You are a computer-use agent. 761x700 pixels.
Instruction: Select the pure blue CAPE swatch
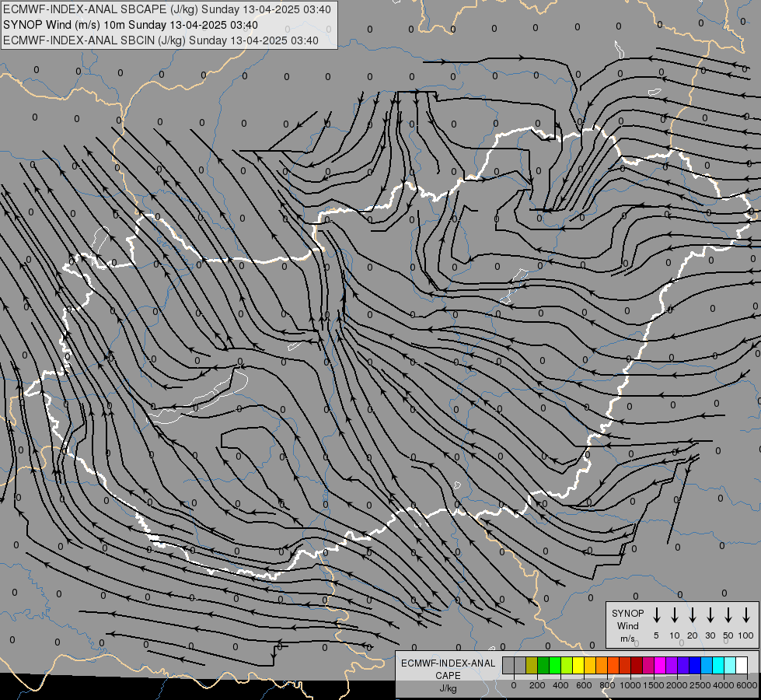tap(695, 665)
